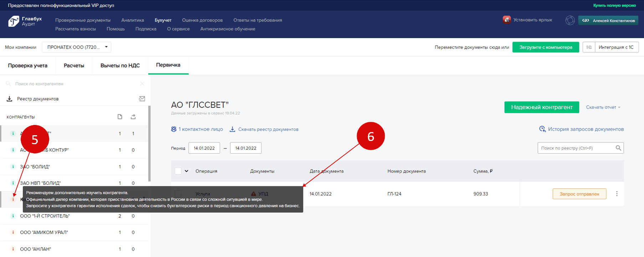644x257 pixels.
Task: Click the red info icon for ООО "АМИКОМ УРАЛ"
Action: (x=13, y=232)
